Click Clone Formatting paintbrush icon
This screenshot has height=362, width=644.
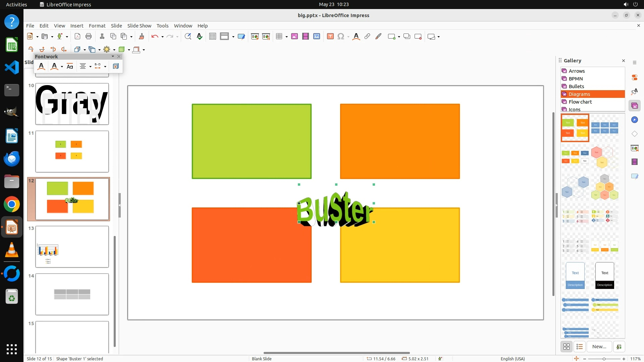pos(141,37)
